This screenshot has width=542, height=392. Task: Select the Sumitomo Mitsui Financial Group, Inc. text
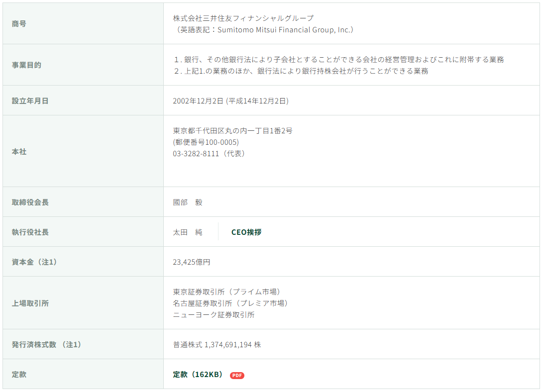pos(284,30)
